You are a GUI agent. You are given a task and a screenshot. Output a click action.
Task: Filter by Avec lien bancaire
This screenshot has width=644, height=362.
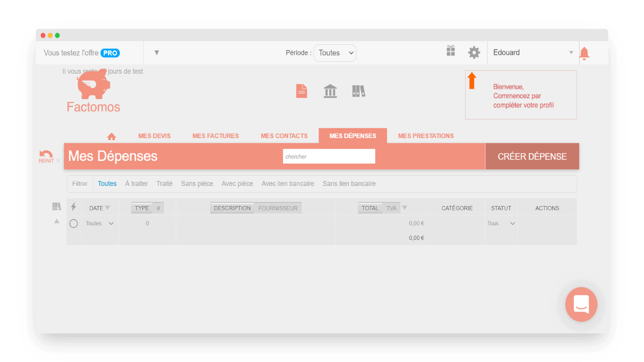[x=288, y=184]
